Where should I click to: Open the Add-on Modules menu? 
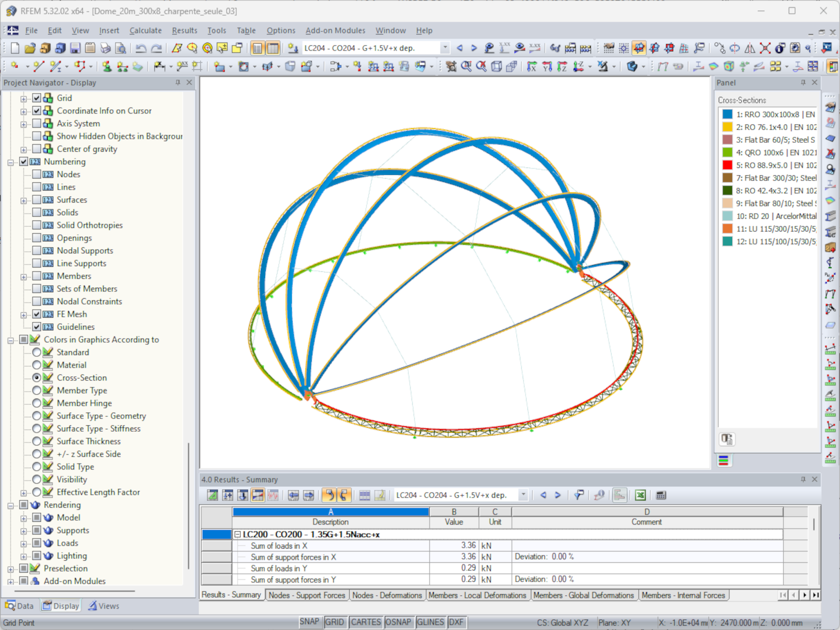click(x=335, y=30)
